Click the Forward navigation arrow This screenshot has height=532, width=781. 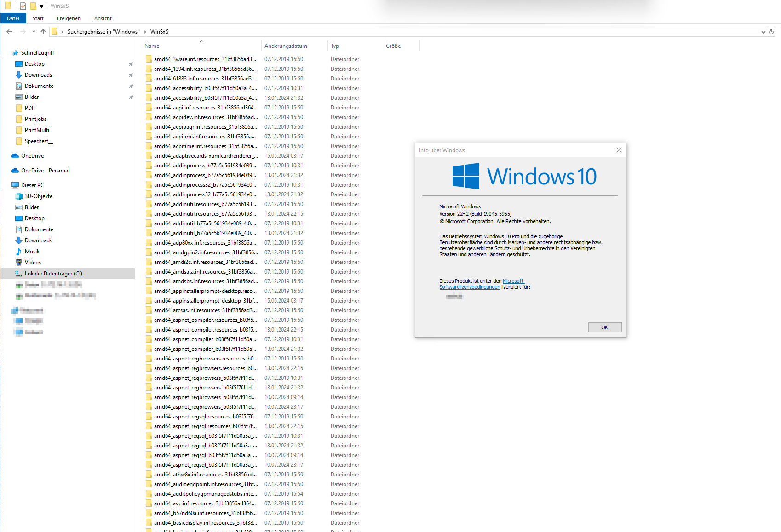click(23, 32)
